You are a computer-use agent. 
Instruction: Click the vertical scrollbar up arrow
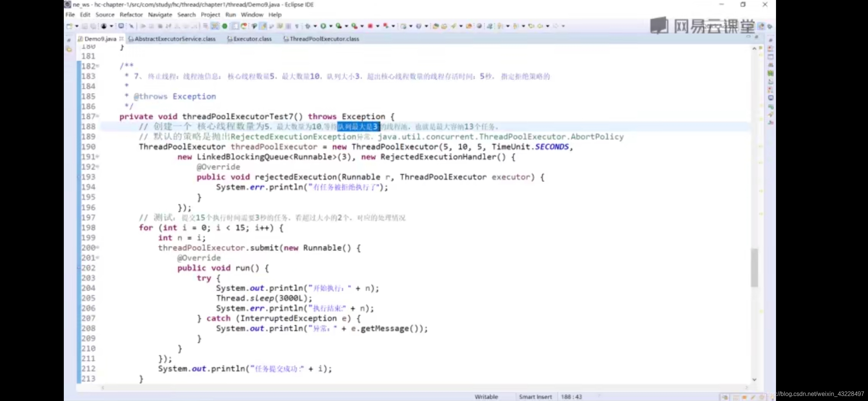754,48
